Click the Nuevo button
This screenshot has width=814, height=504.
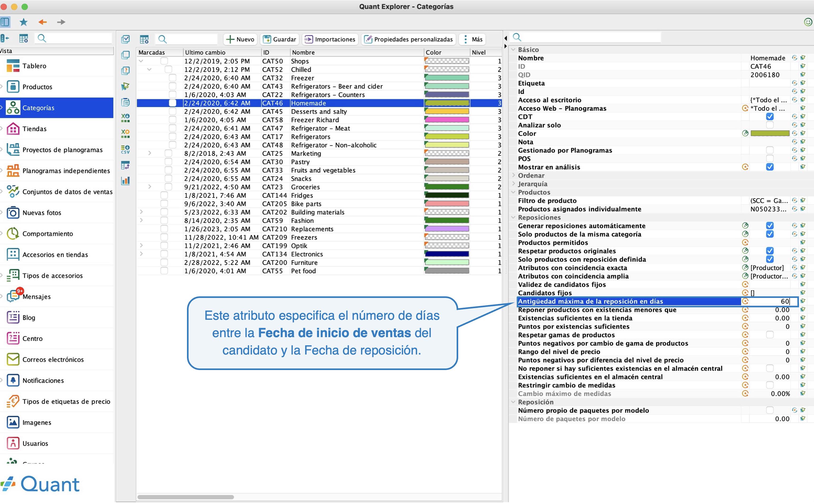240,39
